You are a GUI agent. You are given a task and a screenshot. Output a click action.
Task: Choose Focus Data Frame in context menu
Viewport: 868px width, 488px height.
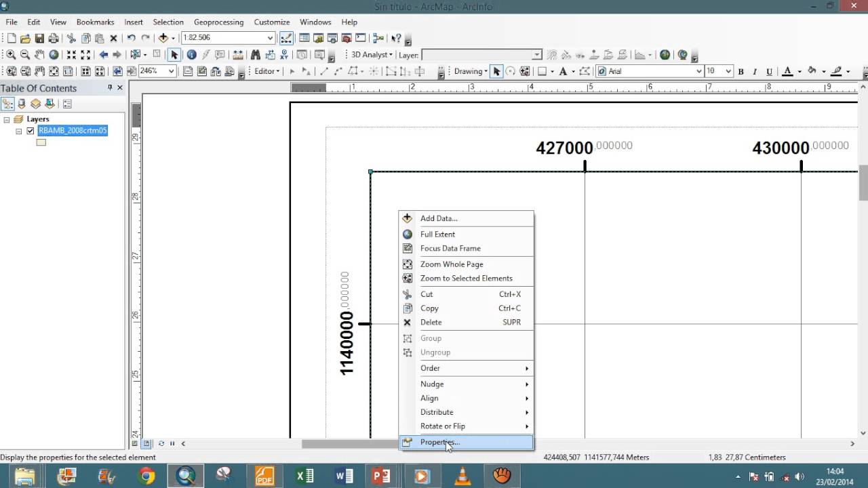coord(467,248)
